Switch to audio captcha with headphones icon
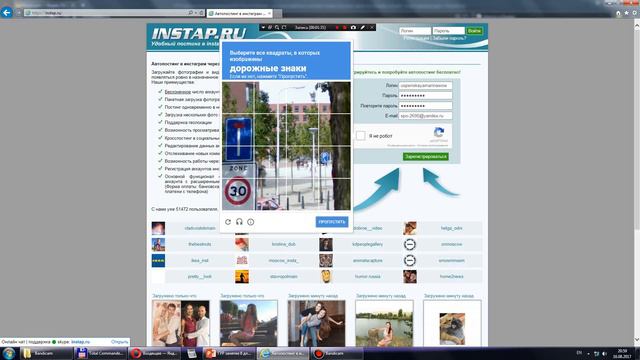 click(x=239, y=222)
